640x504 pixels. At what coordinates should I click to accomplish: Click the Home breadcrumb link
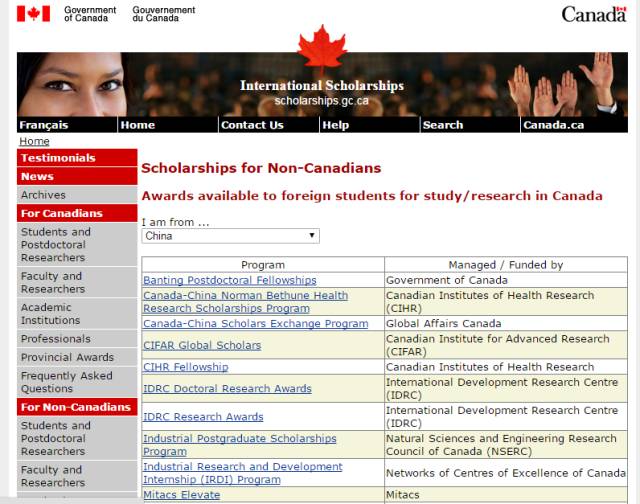34,141
